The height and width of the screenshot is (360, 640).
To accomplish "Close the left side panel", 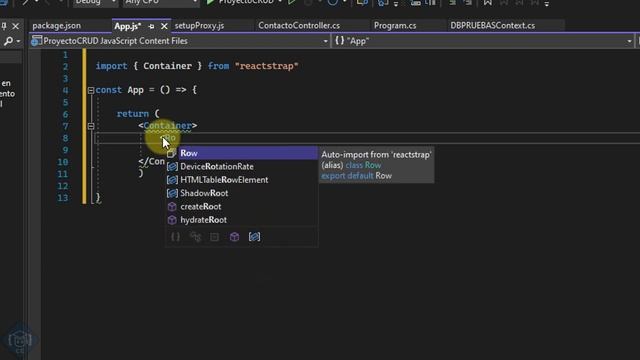I will pyautogui.click(x=16, y=26).
